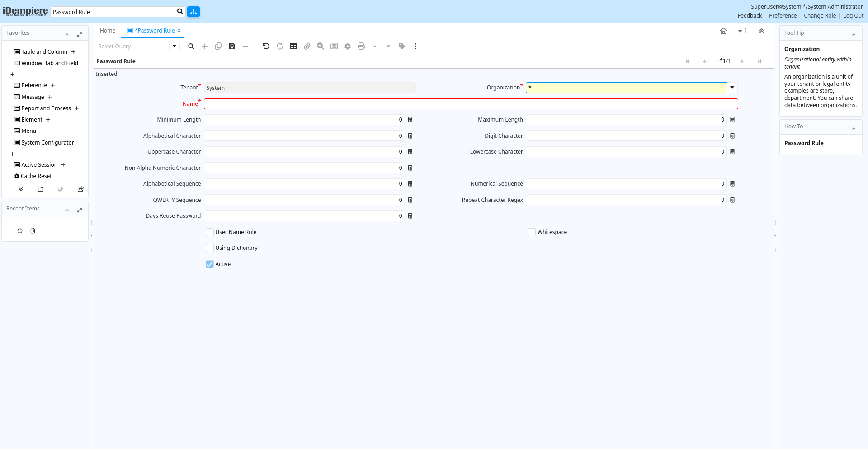Click into the Name input field
Viewport: 868px width, 449px height.
click(471, 104)
